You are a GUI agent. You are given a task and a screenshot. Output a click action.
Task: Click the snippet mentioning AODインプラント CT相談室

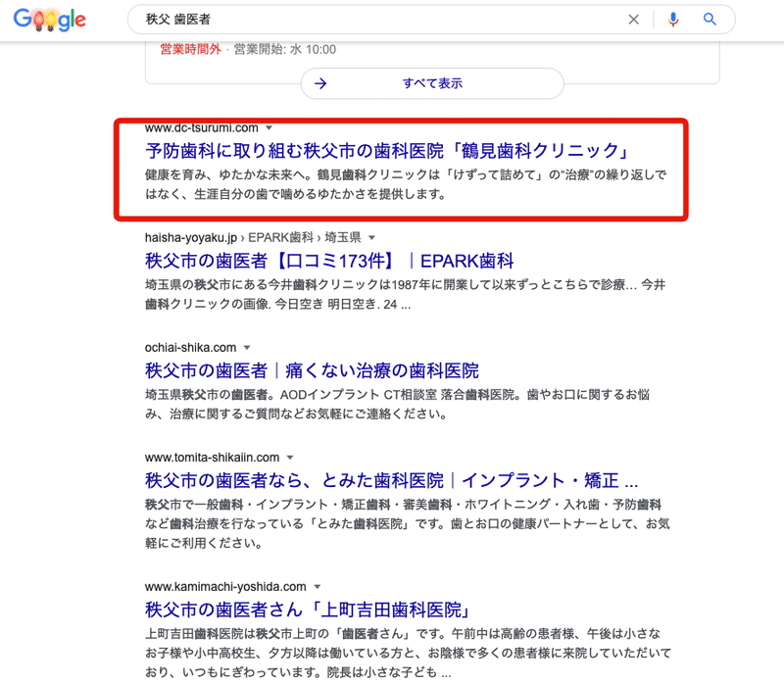coord(398,404)
